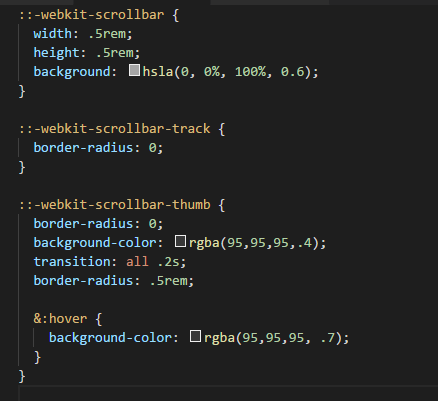
Task: Click the ::-webkit-scrollbar-thumb selector text
Action: 115,205
